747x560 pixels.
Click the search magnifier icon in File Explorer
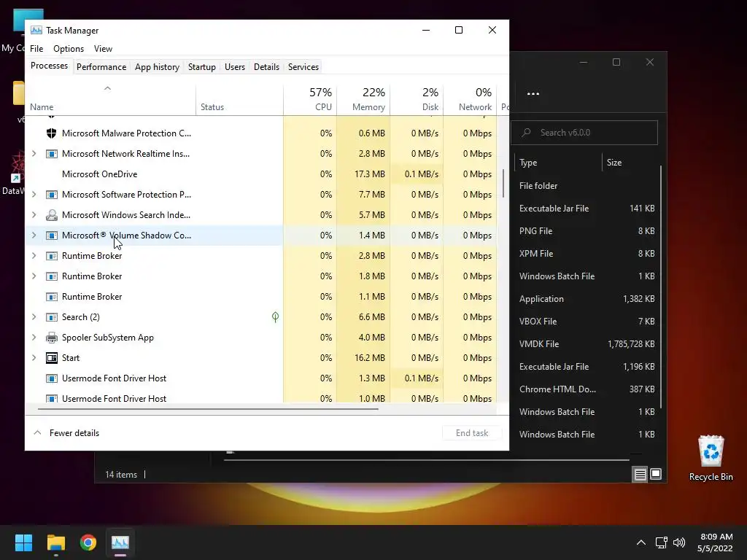[x=527, y=133]
